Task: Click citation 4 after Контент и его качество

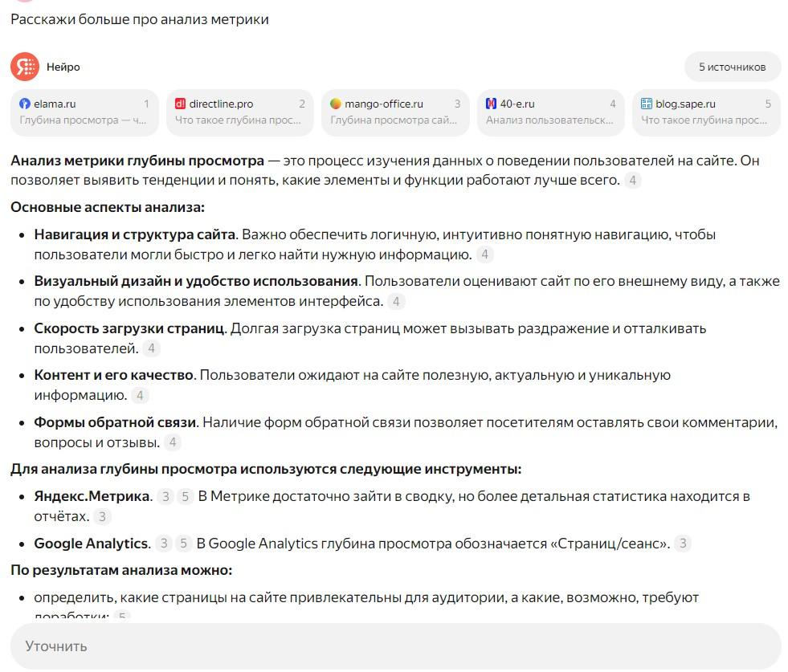Action: click(140, 395)
